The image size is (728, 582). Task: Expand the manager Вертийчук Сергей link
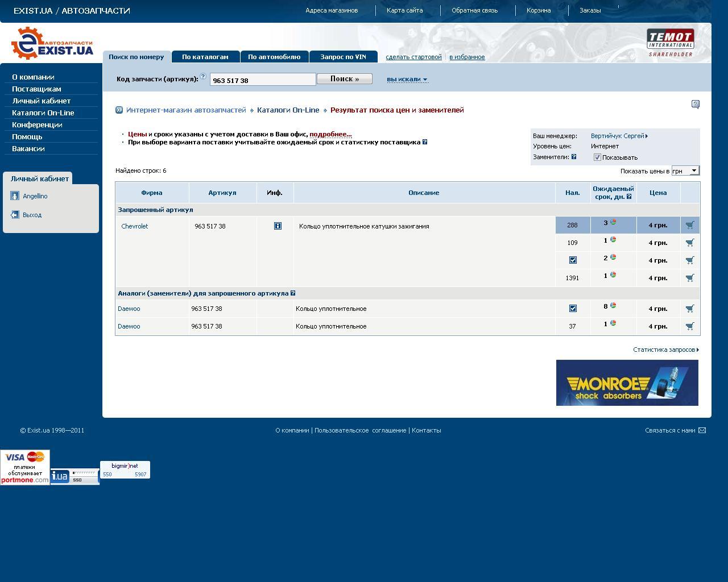(619, 136)
